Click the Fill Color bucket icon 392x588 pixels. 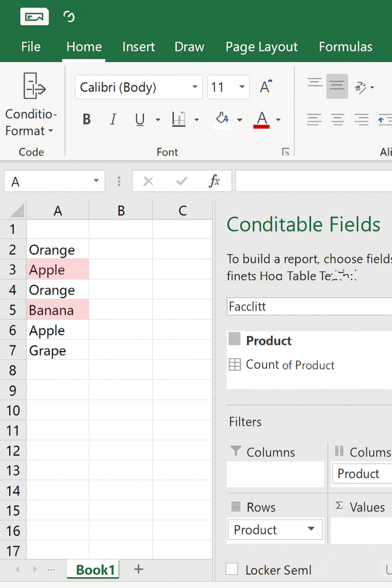(222, 119)
